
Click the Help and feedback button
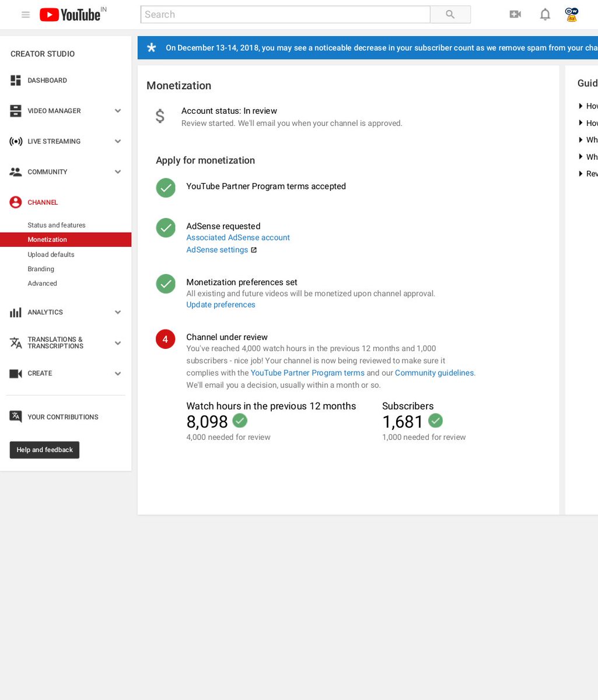click(44, 450)
